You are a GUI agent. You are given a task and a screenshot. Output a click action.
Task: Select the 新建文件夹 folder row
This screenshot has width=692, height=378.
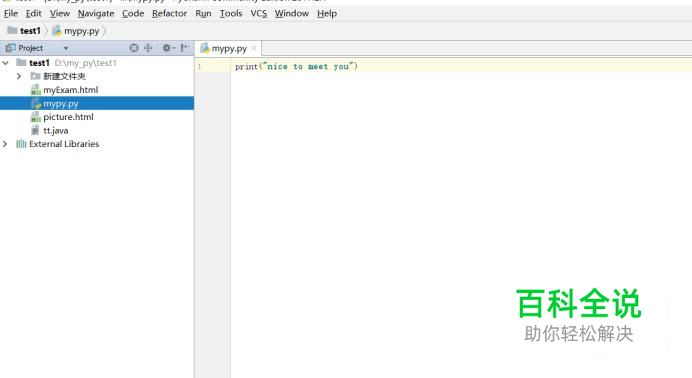pos(97,76)
